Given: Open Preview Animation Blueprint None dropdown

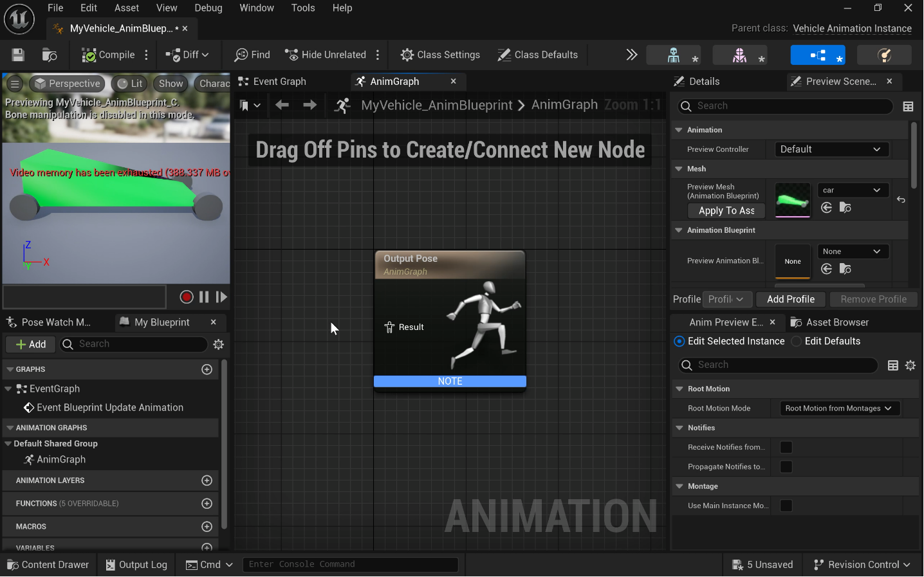Looking at the screenshot, I should (853, 252).
